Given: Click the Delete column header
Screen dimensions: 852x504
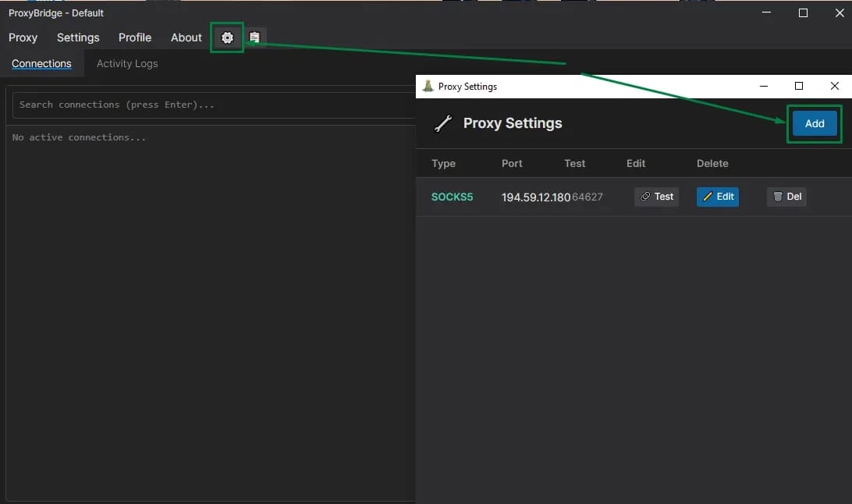Looking at the screenshot, I should tap(712, 164).
